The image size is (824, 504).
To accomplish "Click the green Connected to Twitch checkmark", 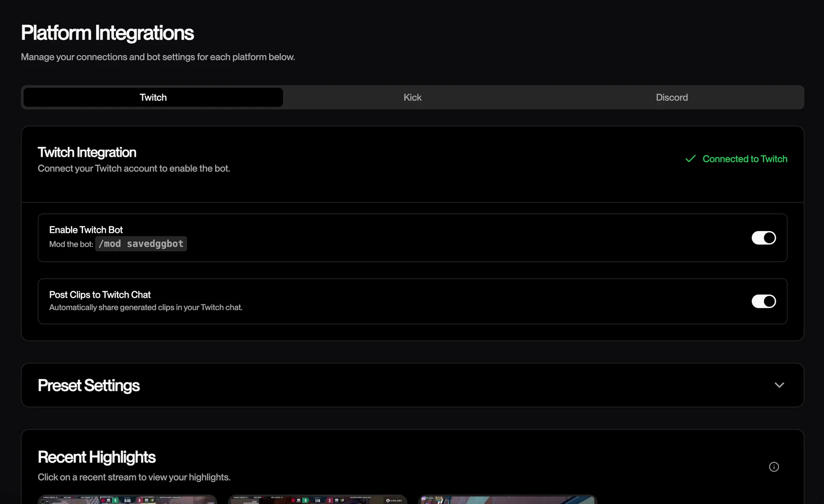I will click(690, 159).
